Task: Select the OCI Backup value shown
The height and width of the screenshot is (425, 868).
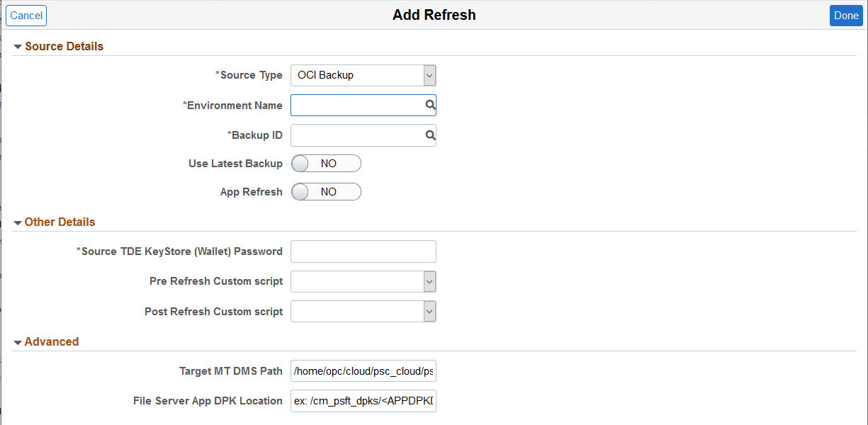Action: pos(326,75)
